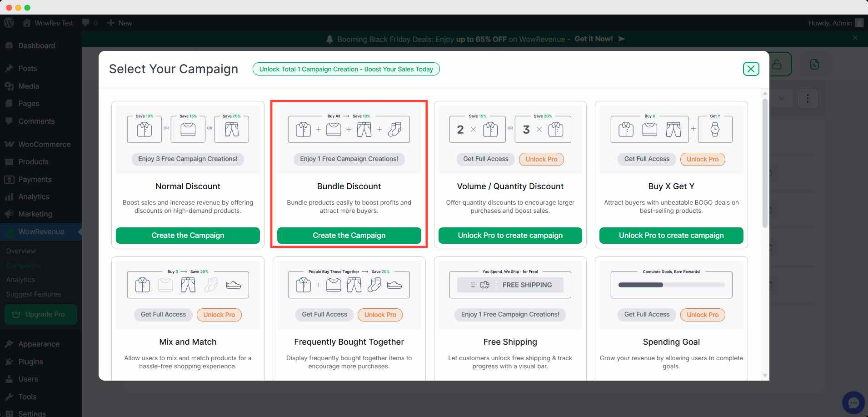
Task: Click the crown icon on Upgrade Pro
Action: tap(16, 314)
